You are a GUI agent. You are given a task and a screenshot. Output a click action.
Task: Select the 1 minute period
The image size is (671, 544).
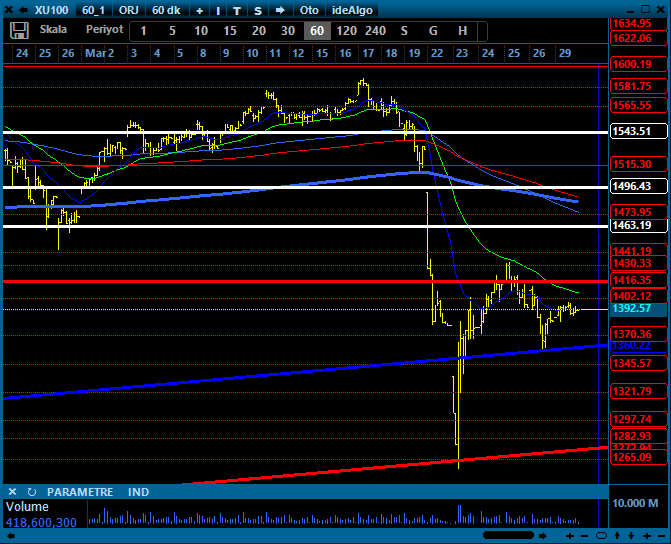pos(143,31)
